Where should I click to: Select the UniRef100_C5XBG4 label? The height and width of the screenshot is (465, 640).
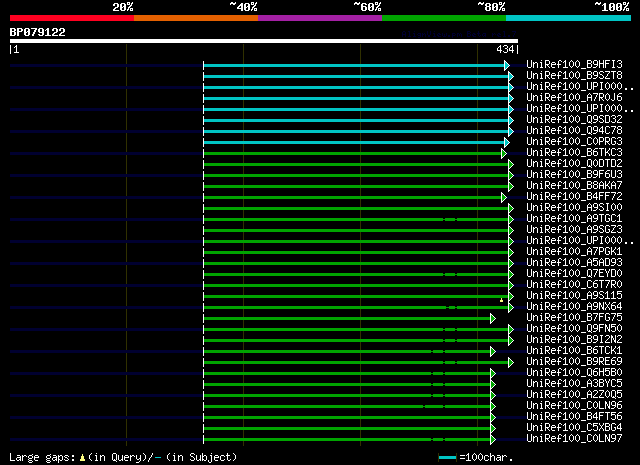pos(574,427)
